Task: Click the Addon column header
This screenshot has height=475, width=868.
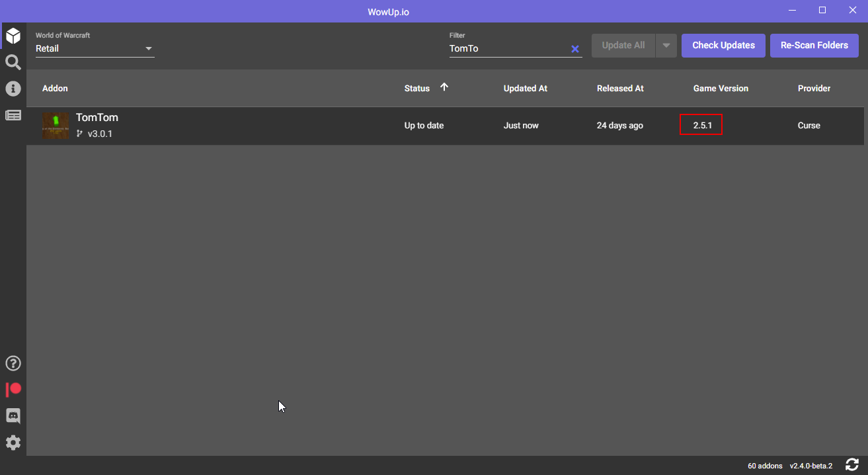Action: tap(55, 88)
